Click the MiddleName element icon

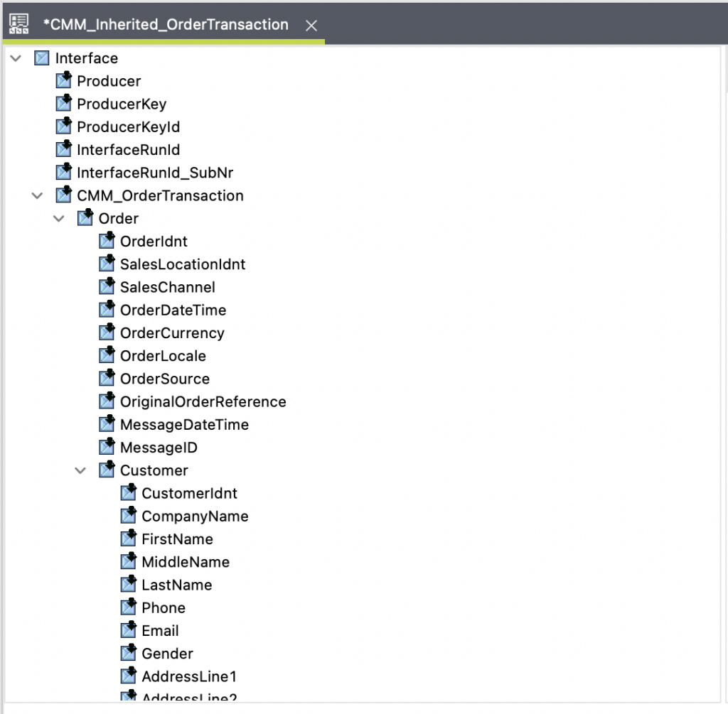[129, 561]
